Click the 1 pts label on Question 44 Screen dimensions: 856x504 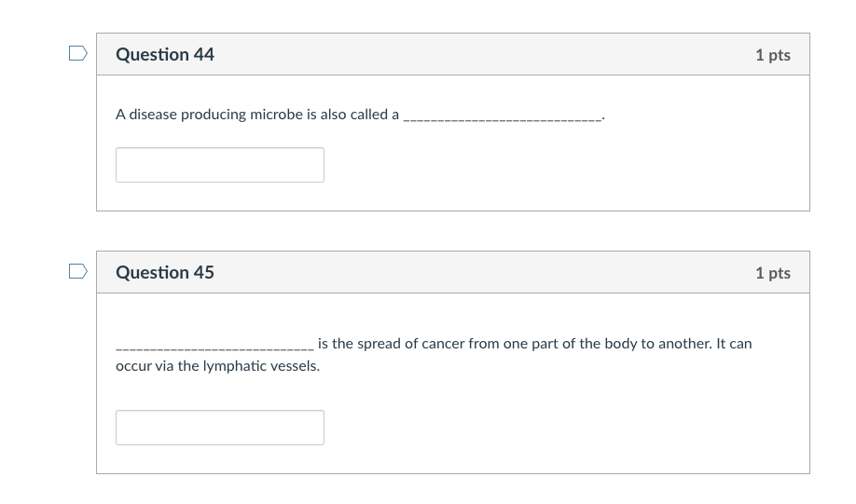(772, 55)
